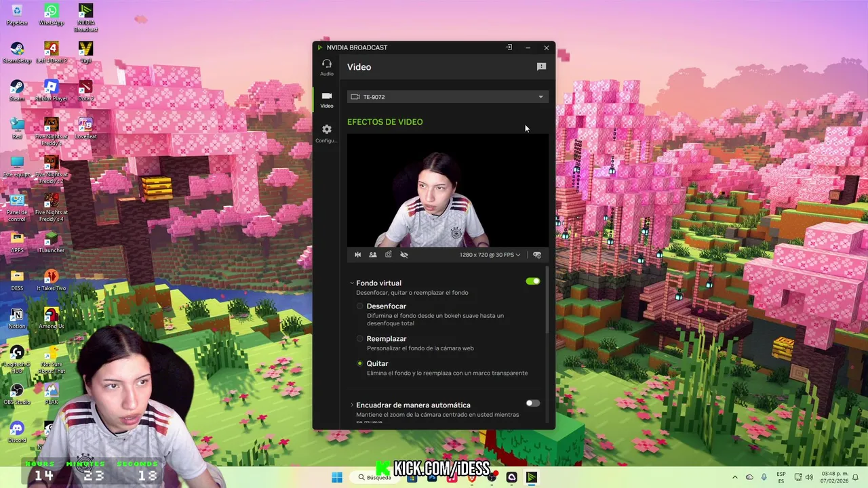Switch to the Video sidebar tab
Image resolution: width=868 pixels, height=488 pixels.
coord(327,100)
